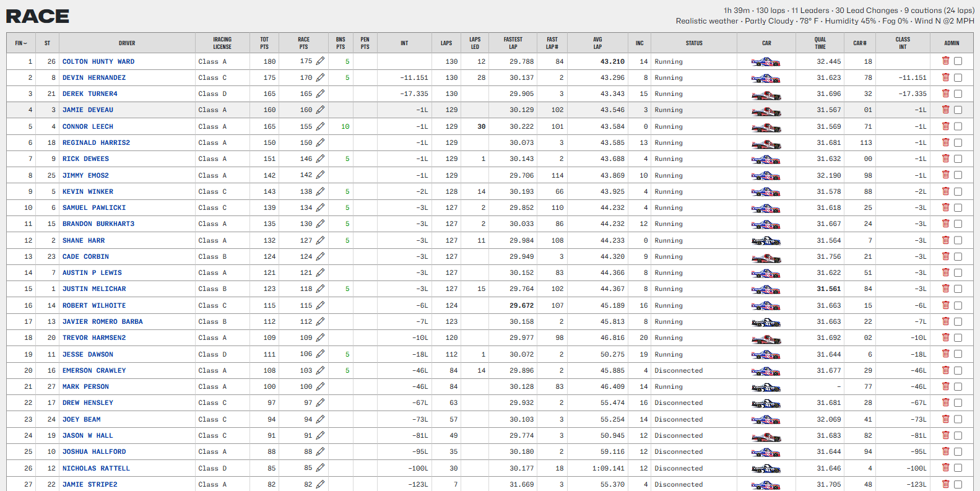Delete Jason W Hall's result row
The height and width of the screenshot is (491, 980).
point(945,435)
